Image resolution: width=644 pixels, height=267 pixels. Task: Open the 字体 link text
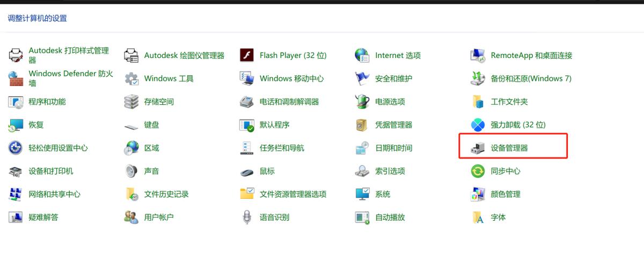[498, 217]
